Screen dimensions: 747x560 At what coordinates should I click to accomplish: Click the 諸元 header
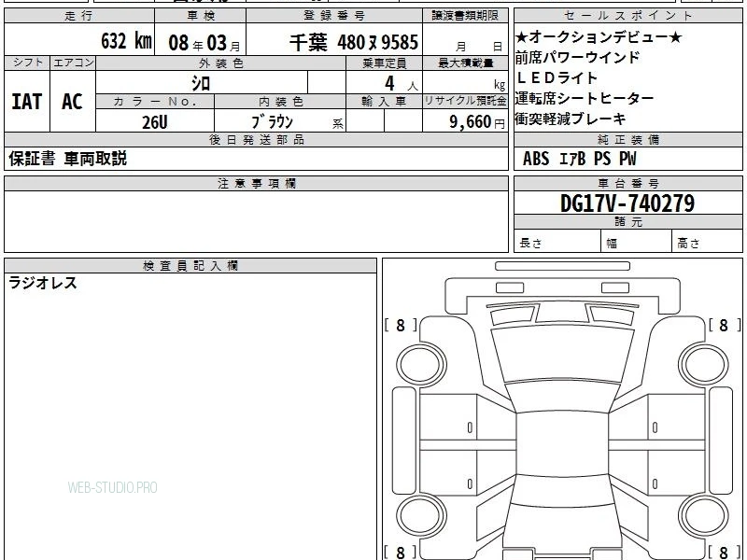[628, 222]
